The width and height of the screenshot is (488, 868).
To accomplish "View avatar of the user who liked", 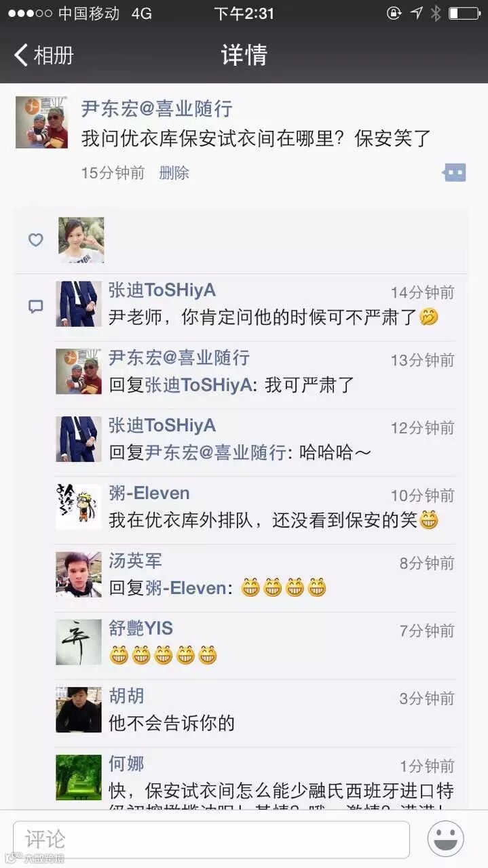I will pyautogui.click(x=81, y=240).
